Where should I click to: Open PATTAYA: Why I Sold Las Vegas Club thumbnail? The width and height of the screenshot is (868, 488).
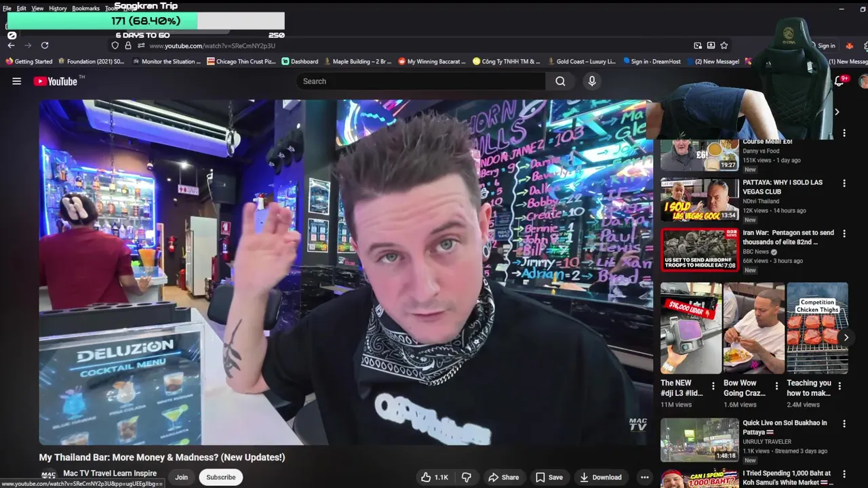(x=700, y=199)
